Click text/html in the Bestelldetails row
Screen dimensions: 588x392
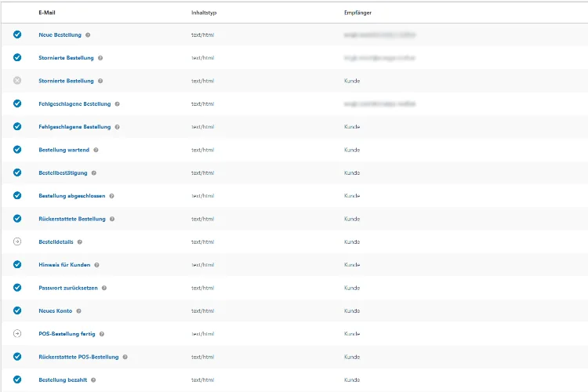(x=203, y=242)
